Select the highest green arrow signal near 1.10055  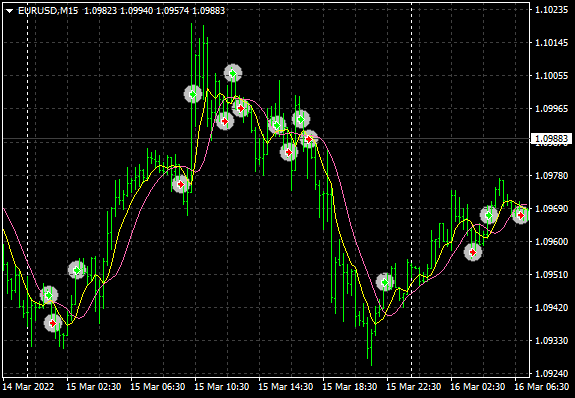pyautogui.click(x=233, y=73)
